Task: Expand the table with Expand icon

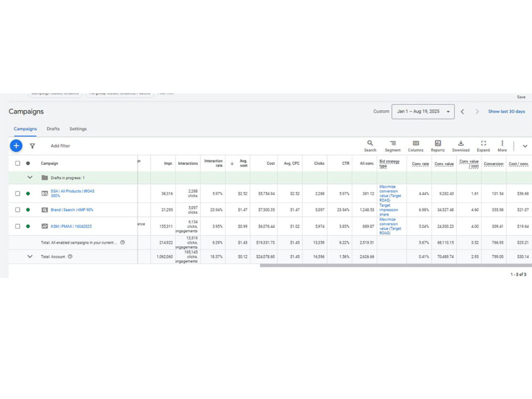Action: click(x=483, y=146)
